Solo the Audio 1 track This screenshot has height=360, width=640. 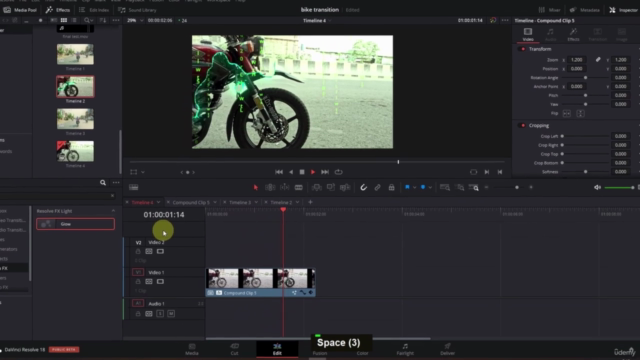(160, 313)
